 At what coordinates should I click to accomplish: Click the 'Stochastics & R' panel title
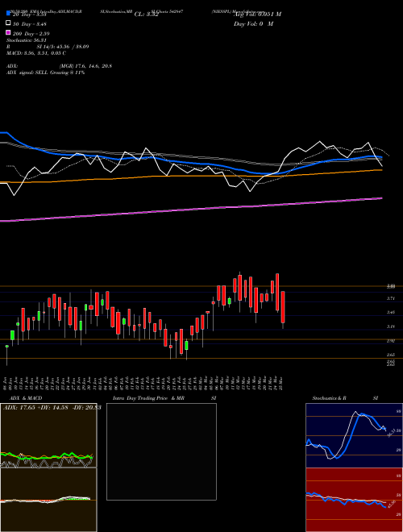330,398
